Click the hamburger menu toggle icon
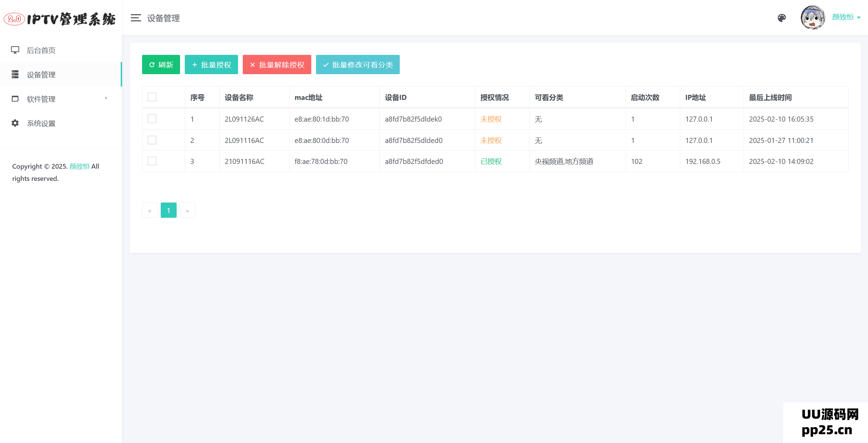The width and height of the screenshot is (868, 443). (x=136, y=18)
